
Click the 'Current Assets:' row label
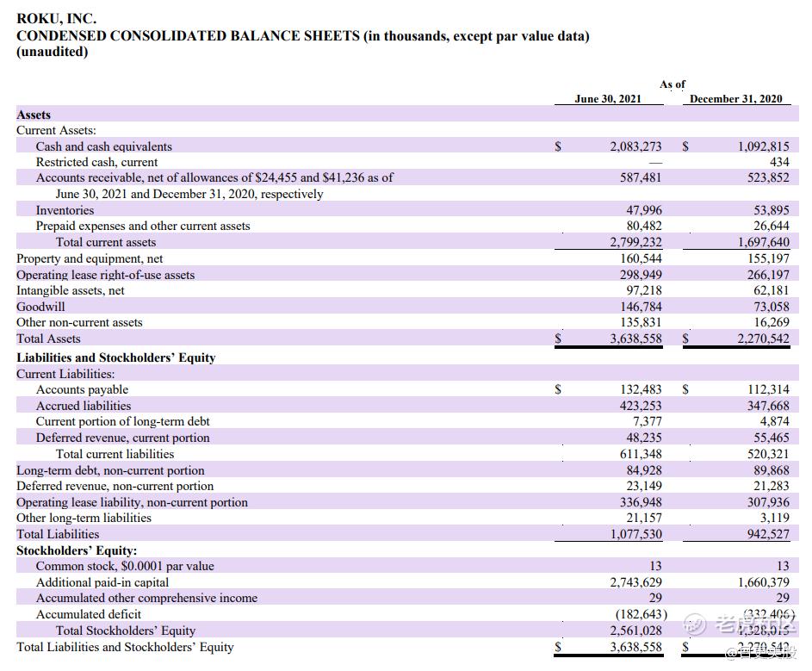[57, 130]
